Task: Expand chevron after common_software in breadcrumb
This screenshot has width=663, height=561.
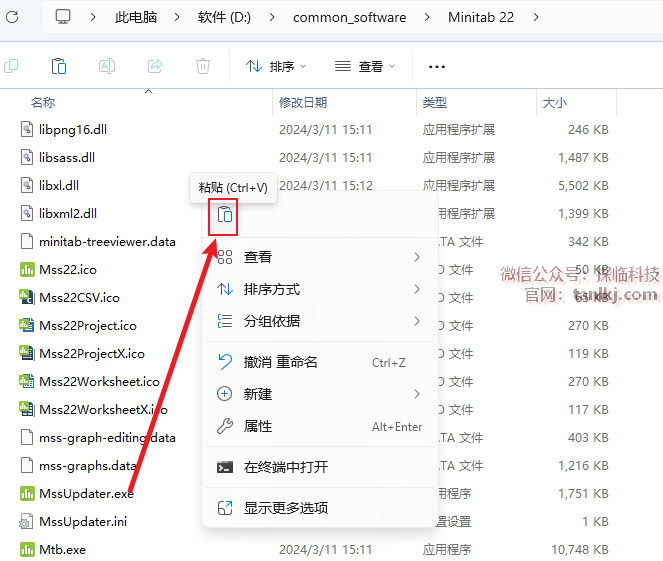Action: [427, 17]
